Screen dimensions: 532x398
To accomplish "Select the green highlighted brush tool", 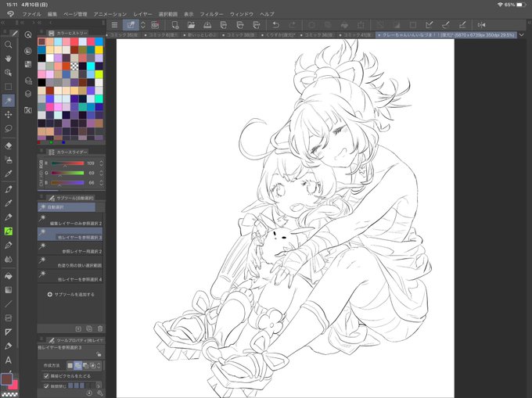I will [9, 231].
